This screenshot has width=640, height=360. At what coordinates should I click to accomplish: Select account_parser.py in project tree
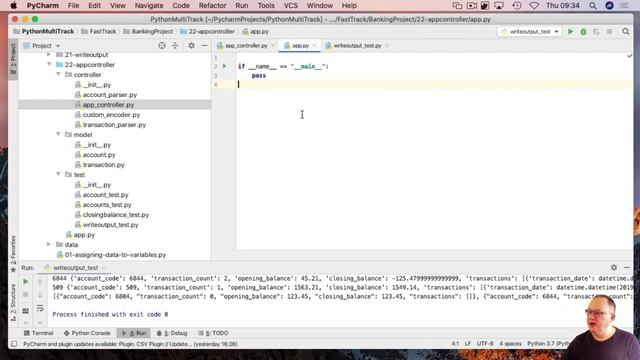coord(109,95)
